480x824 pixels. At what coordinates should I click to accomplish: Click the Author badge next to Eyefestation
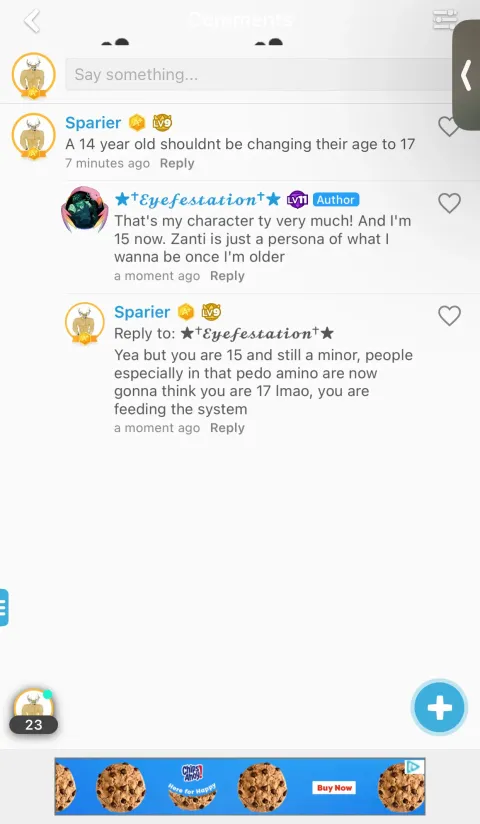[336, 200]
